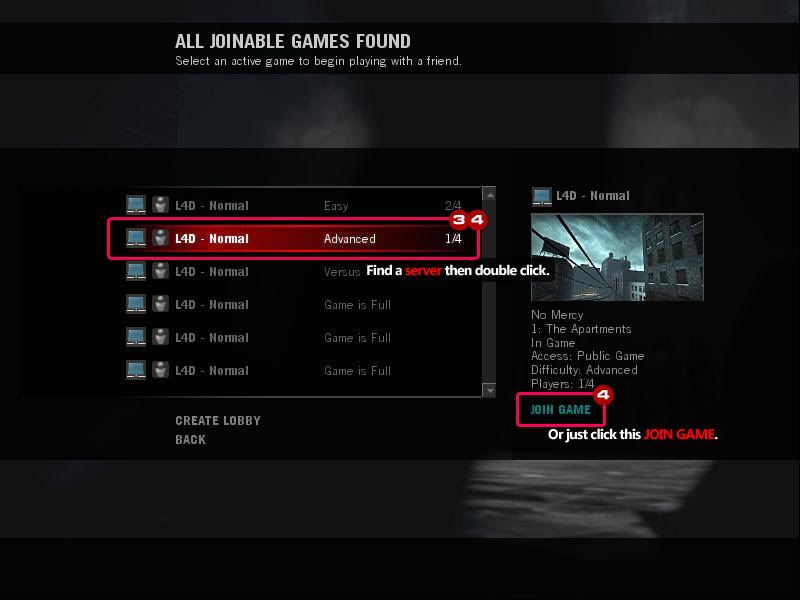Click the player avatar icon in the Easy row

pyautogui.click(x=160, y=205)
